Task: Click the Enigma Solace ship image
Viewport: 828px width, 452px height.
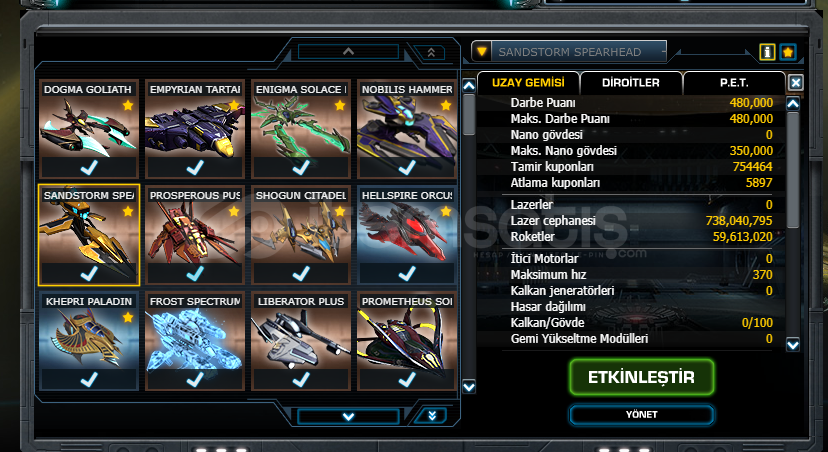Action: tap(301, 127)
